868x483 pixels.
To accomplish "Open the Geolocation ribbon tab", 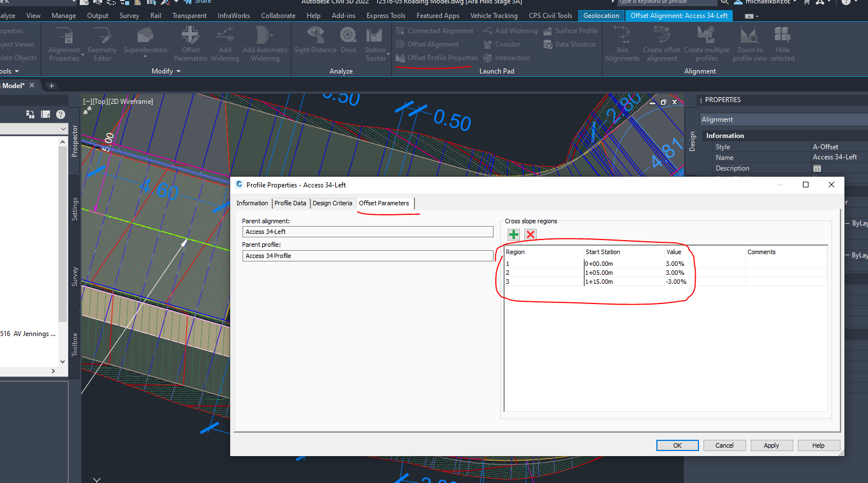I will point(601,15).
